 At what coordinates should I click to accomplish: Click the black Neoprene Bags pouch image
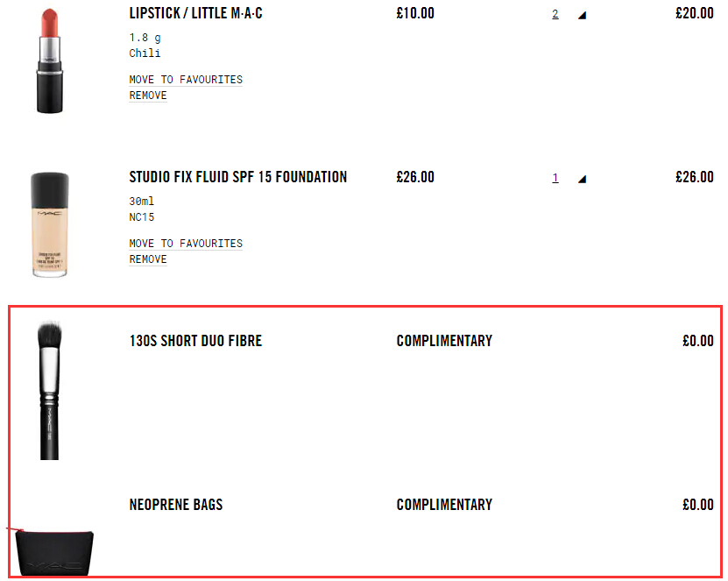(54, 552)
